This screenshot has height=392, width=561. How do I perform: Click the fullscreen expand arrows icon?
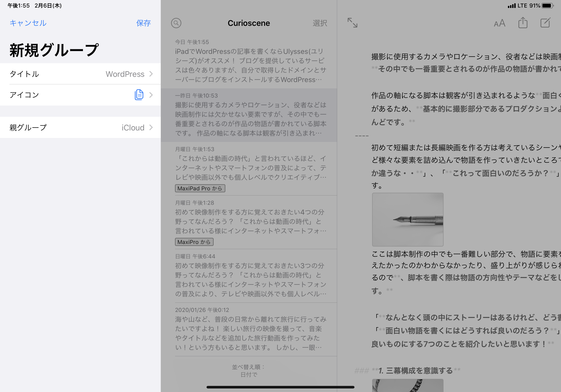point(352,23)
